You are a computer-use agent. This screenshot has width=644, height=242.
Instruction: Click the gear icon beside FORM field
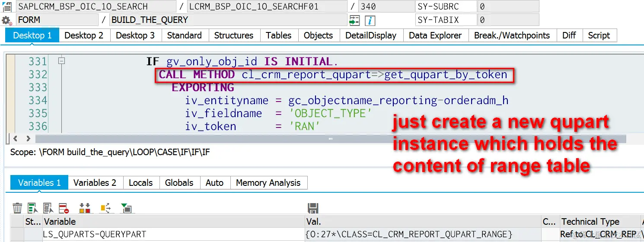[6, 20]
